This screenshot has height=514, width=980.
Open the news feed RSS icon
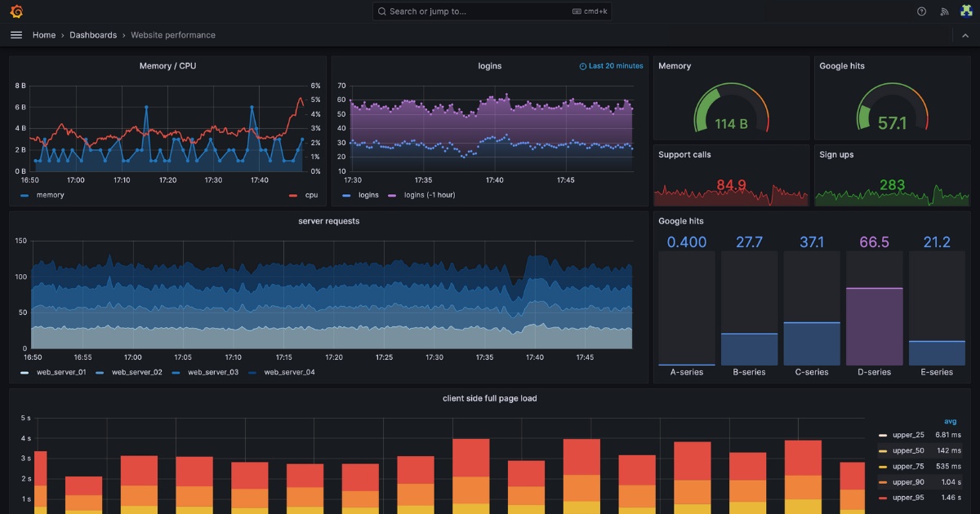tap(945, 11)
